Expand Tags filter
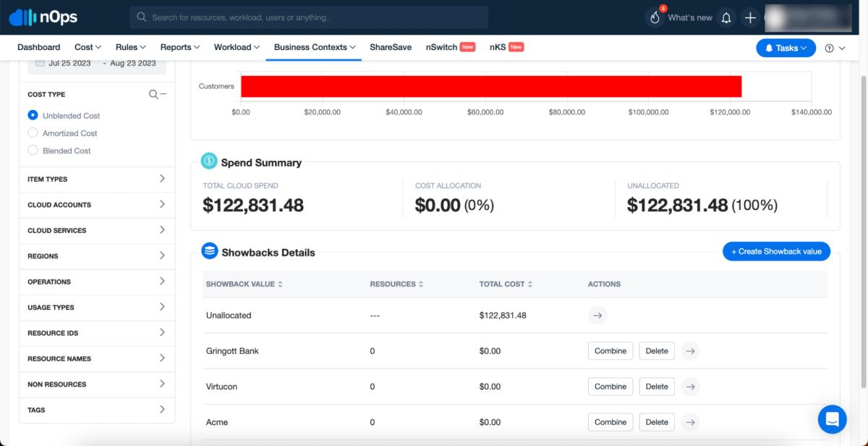868x446 pixels. pyautogui.click(x=97, y=410)
